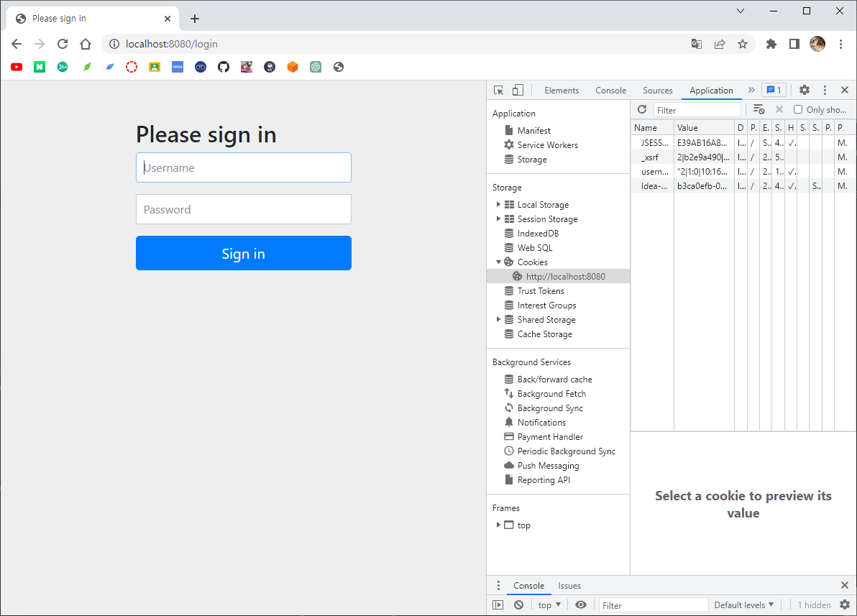Enable the Only show cookies with issues checkbox
The height and width of the screenshot is (616, 857).
pos(798,110)
